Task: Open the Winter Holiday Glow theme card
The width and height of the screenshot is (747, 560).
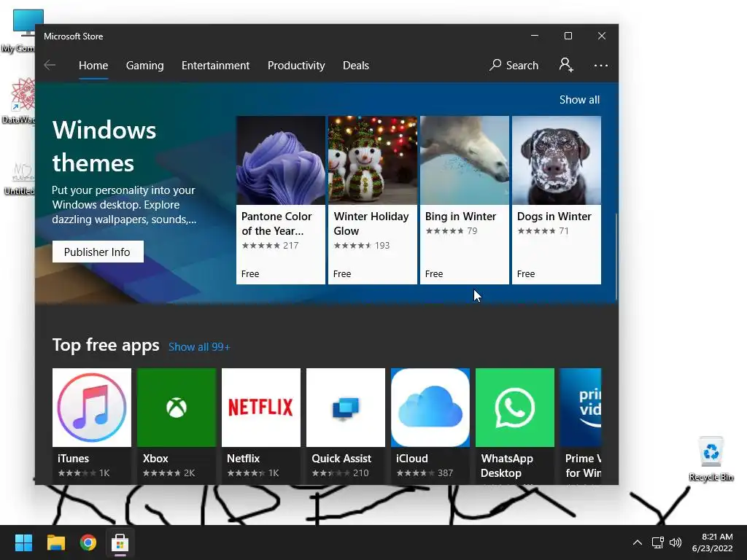Action: click(x=373, y=200)
